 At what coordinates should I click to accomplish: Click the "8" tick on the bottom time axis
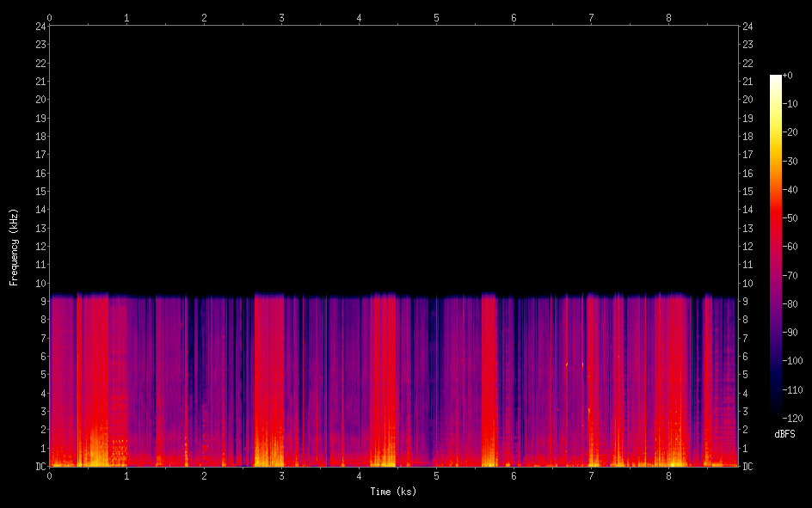coord(668,475)
